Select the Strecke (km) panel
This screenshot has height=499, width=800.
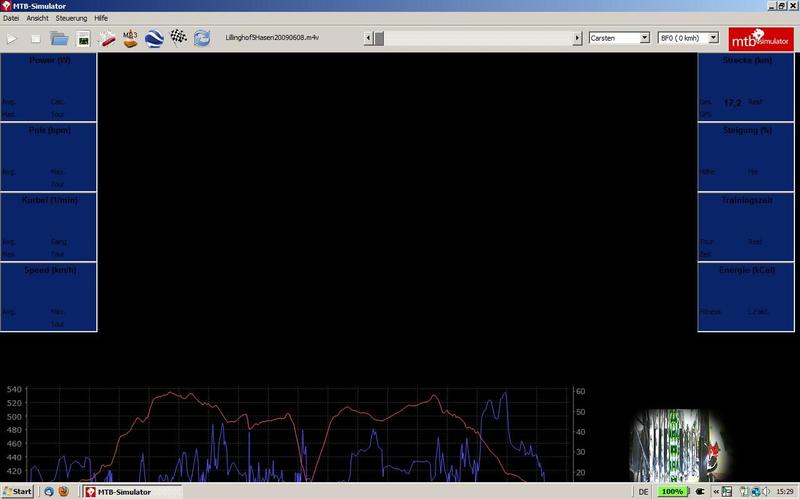tap(745, 87)
